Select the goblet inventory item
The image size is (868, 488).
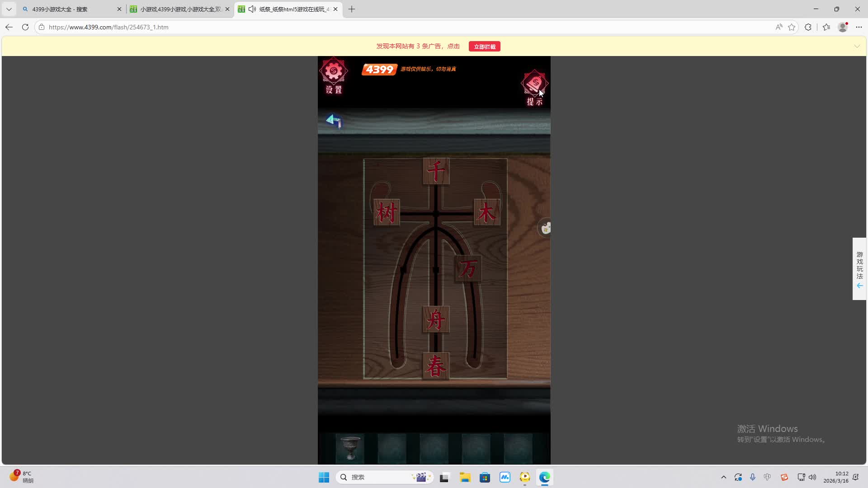pos(350,448)
